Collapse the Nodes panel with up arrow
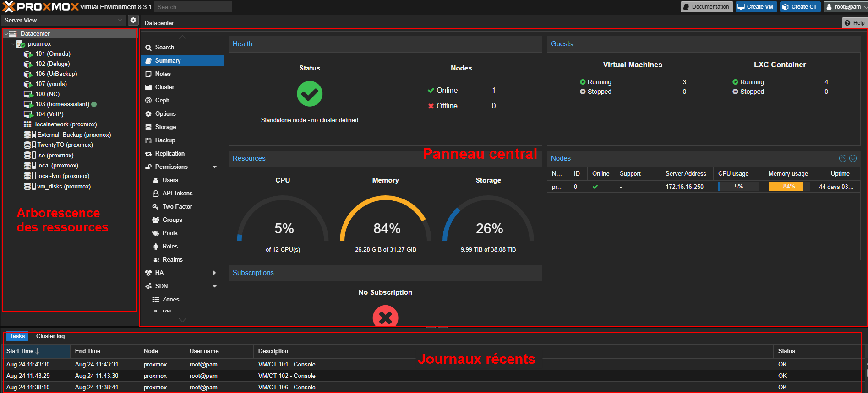This screenshot has width=868, height=393. [842, 158]
